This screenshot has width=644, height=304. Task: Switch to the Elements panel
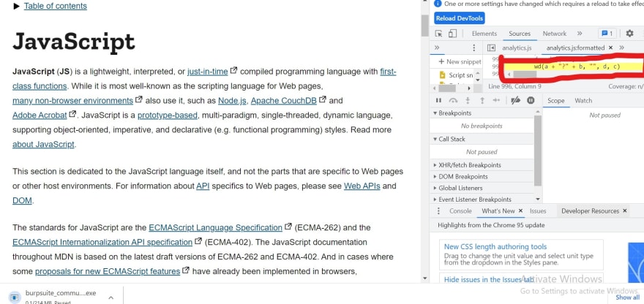click(x=484, y=34)
